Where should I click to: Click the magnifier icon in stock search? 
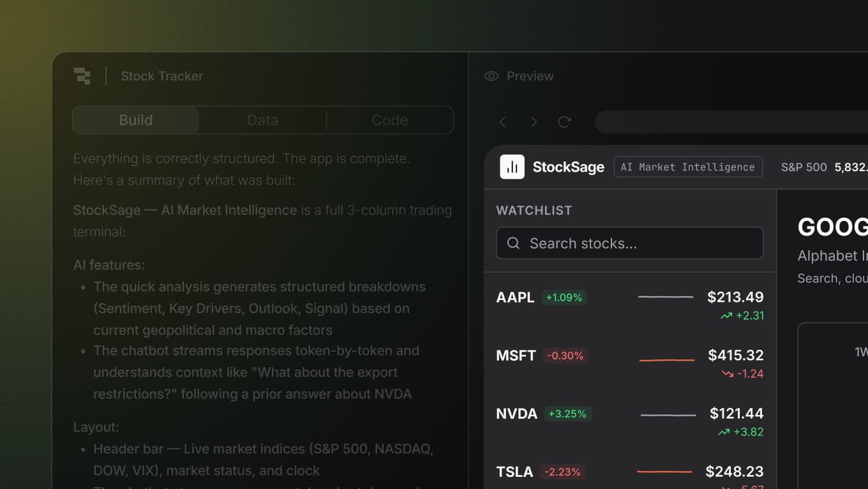pyautogui.click(x=513, y=243)
